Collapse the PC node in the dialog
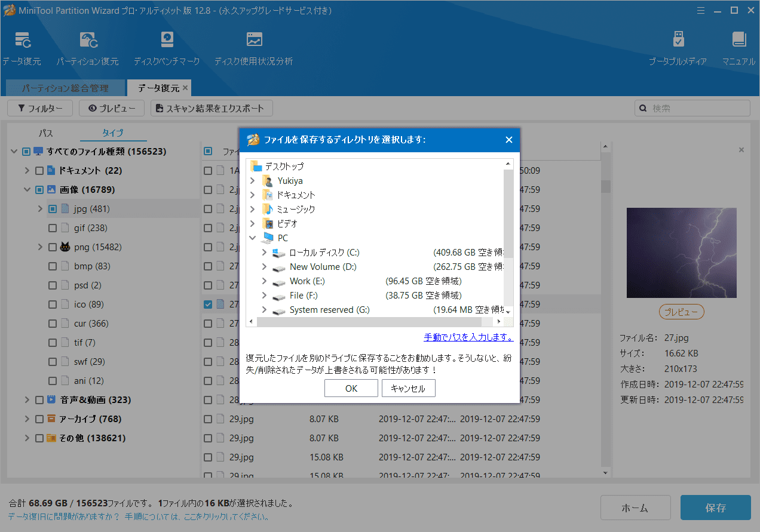Viewport: 760px width, 532px height. (252, 237)
